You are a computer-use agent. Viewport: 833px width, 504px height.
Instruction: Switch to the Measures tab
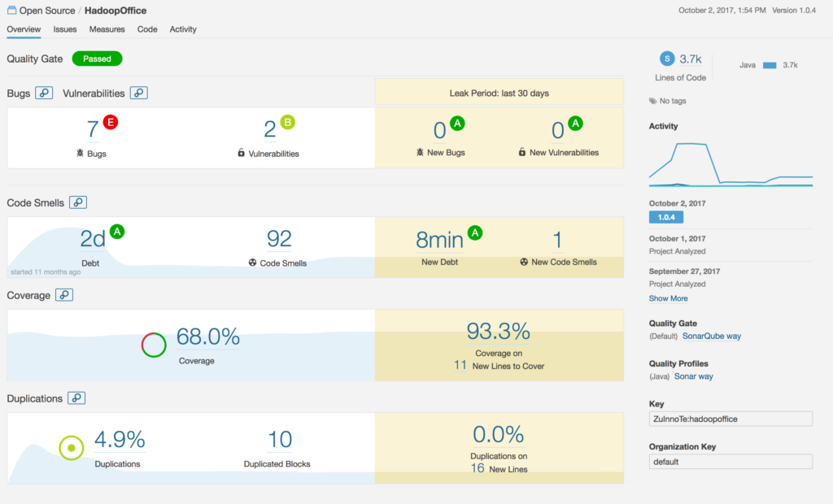tap(107, 29)
